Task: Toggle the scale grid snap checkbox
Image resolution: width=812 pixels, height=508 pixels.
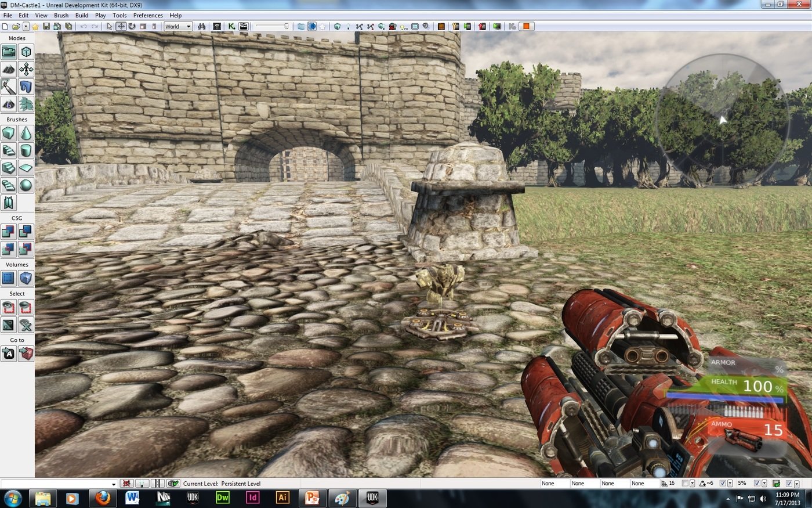Action: (757, 484)
